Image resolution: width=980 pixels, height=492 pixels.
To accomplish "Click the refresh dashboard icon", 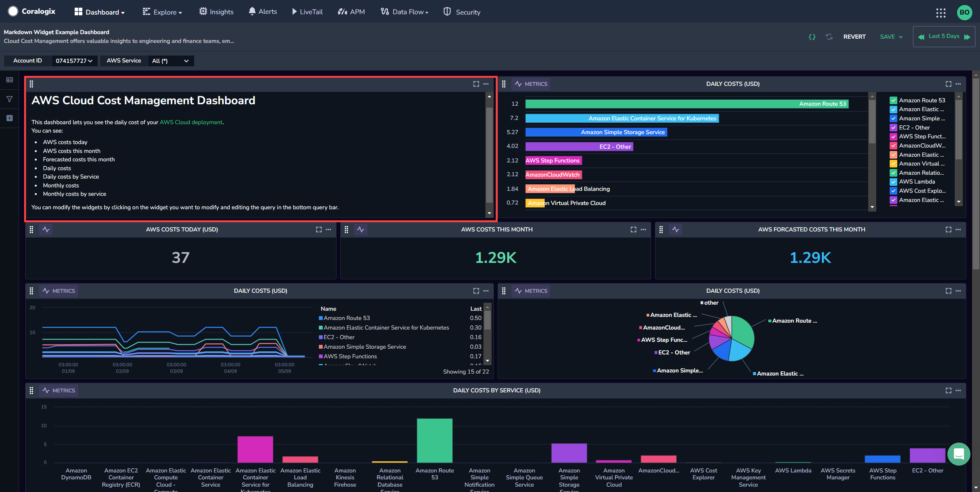I will click(829, 37).
